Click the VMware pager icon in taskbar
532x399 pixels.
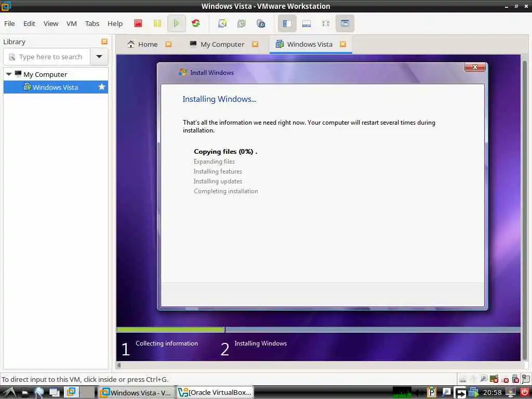(71, 392)
